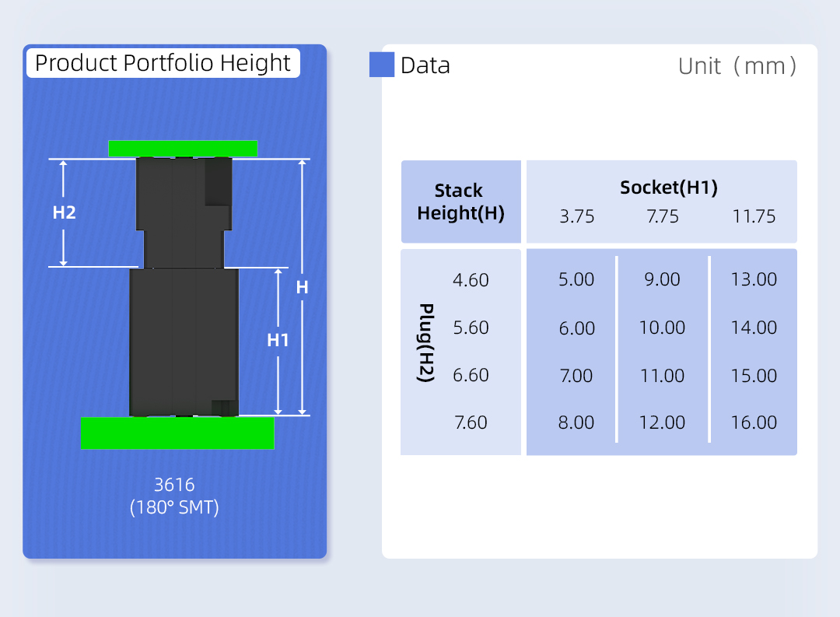Click the H1 dimension label in diagram
Viewport: 840px width, 617px height.
[278, 340]
